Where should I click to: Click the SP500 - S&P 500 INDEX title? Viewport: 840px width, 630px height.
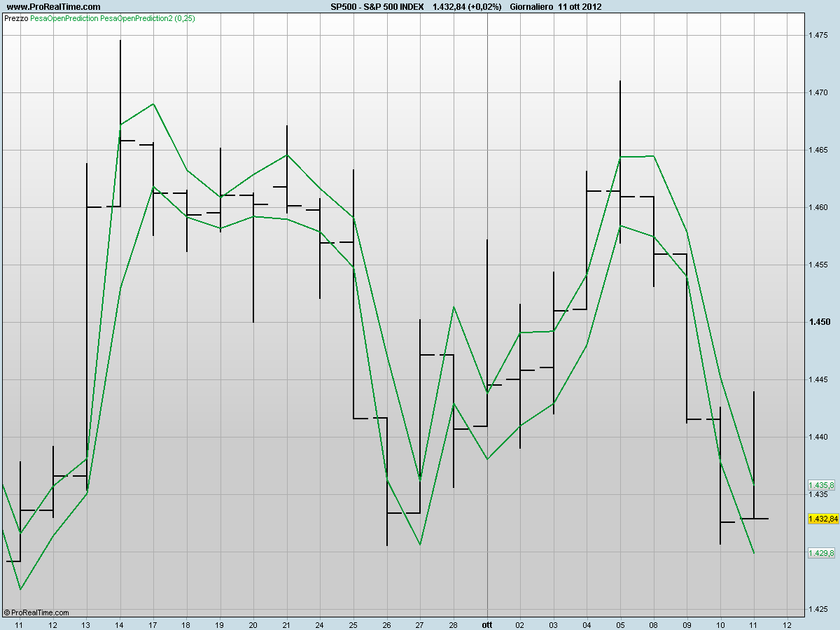(x=377, y=6)
